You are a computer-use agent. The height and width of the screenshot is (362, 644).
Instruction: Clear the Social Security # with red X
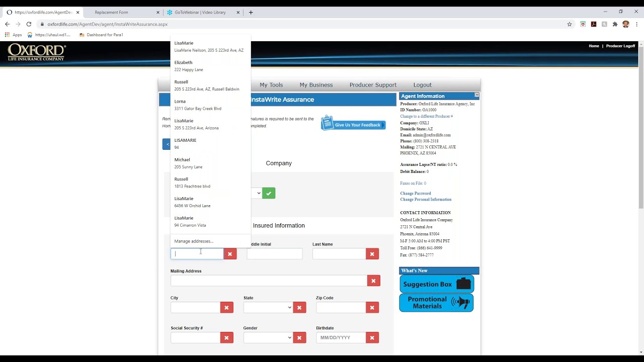tap(226, 337)
